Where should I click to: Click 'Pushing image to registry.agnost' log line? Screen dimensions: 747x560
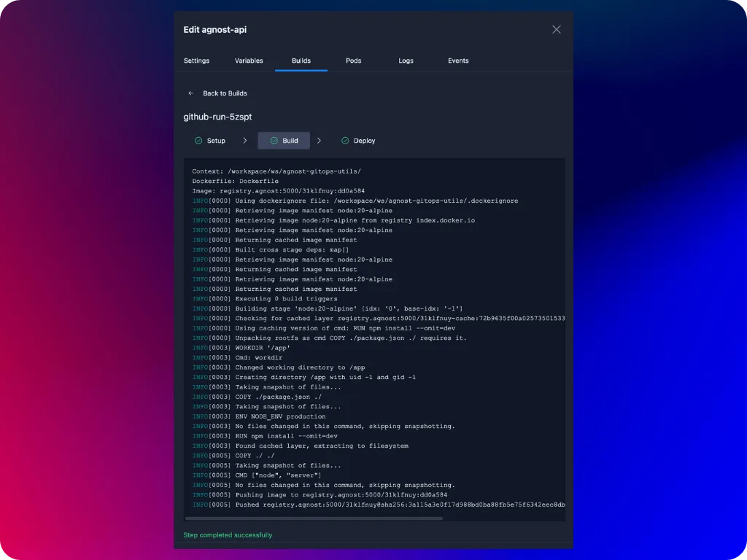click(320, 495)
